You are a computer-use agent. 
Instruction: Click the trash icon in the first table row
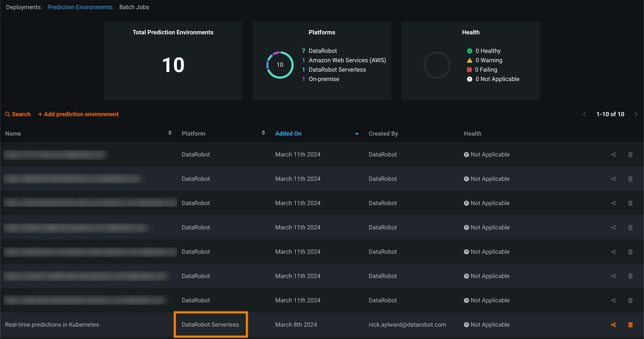(630, 155)
